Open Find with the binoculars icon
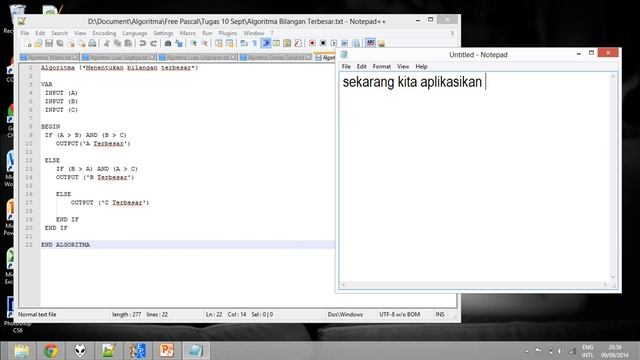This screenshot has height=360, width=640. [x=168, y=44]
